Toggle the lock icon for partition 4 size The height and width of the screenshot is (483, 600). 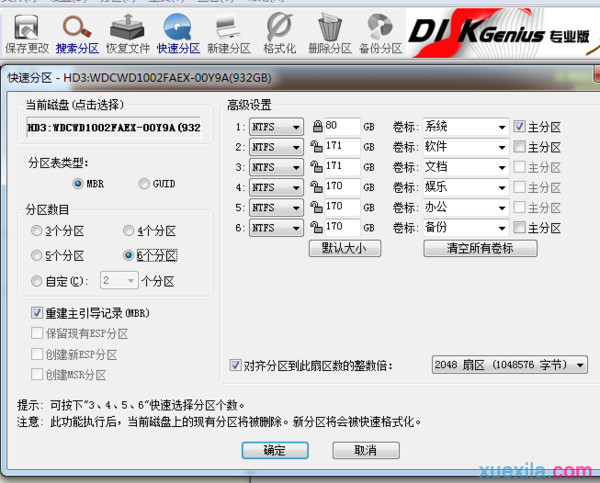click(x=316, y=187)
